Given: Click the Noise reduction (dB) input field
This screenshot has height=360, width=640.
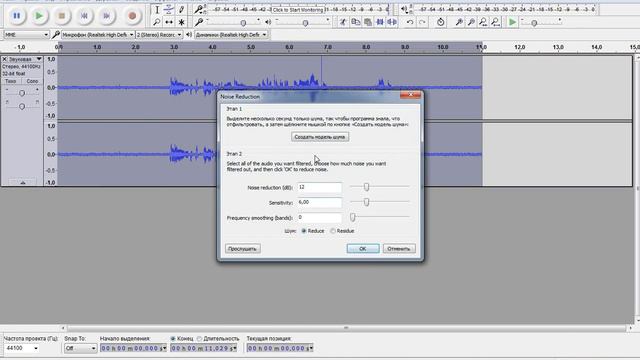Looking at the screenshot, I should coord(319,187).
